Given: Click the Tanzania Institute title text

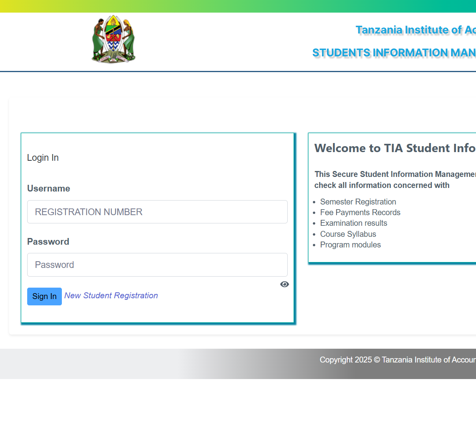Looking at the screenshot, I should 415,30.
